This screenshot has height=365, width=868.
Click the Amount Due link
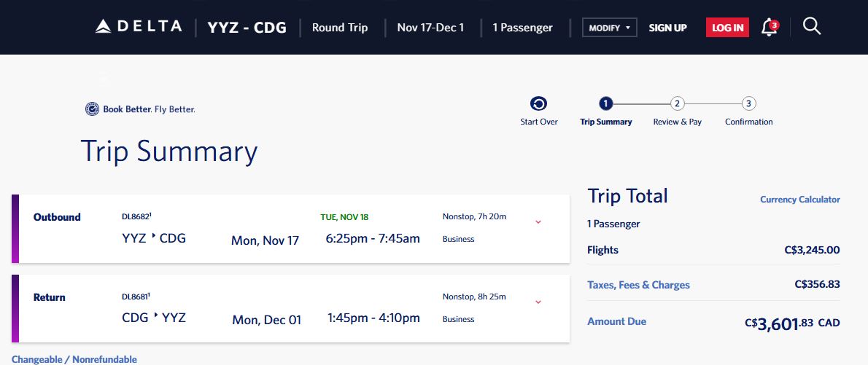tap(616, 321)
